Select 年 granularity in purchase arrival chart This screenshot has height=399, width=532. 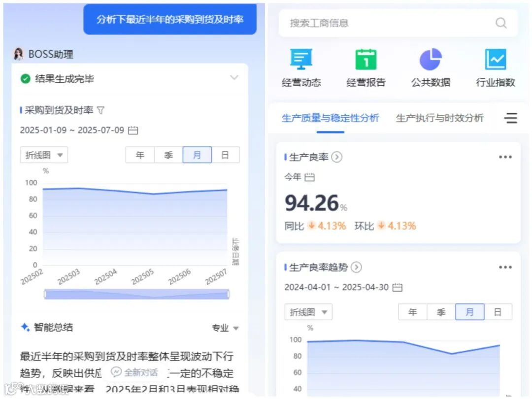click(x=140, y=155)
